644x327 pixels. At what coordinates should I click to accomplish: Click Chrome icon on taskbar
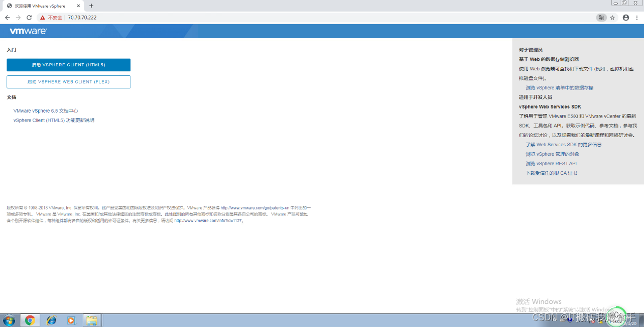30,320
